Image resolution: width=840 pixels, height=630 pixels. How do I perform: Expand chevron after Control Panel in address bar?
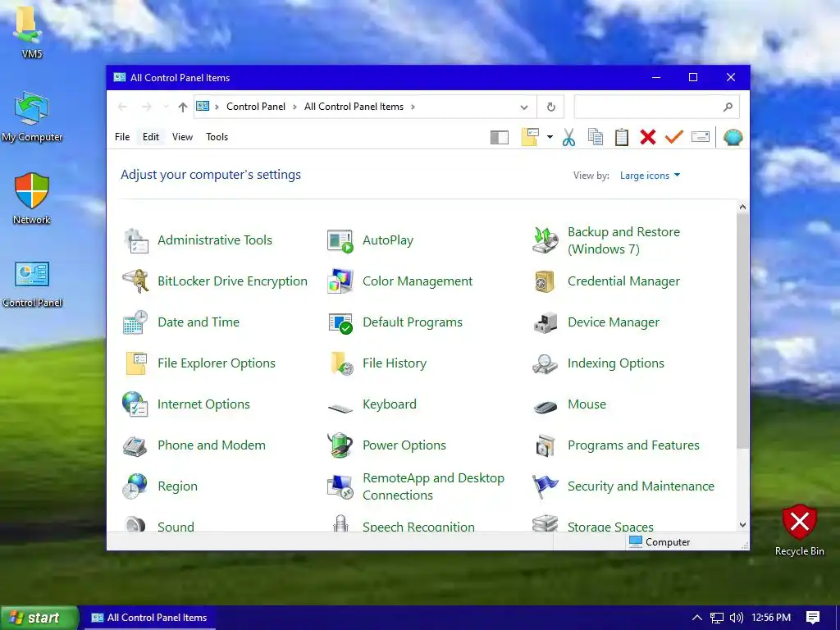pyautogui.click(x=294, y=107)
